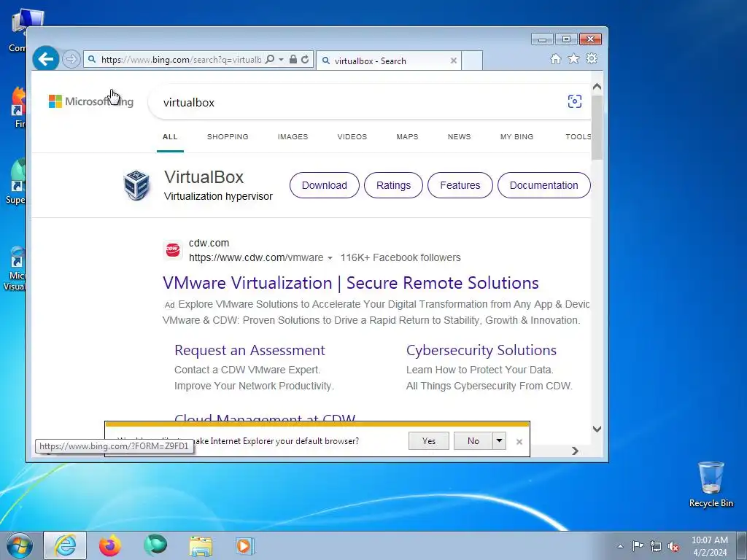Switch to the SHOPPING tab
The image size is (747, 560).
point(228,136)
